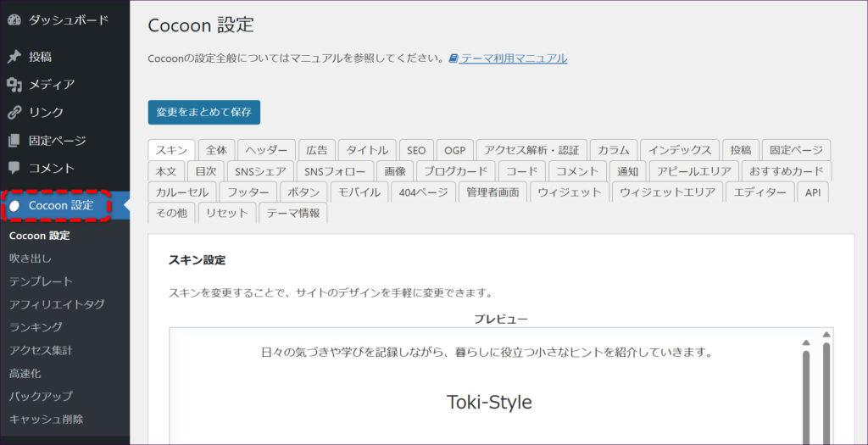The width and height of the screenshot is (868, 445).
Task: Switch to the ヘッダー tab
Action: tap(266, 150)
